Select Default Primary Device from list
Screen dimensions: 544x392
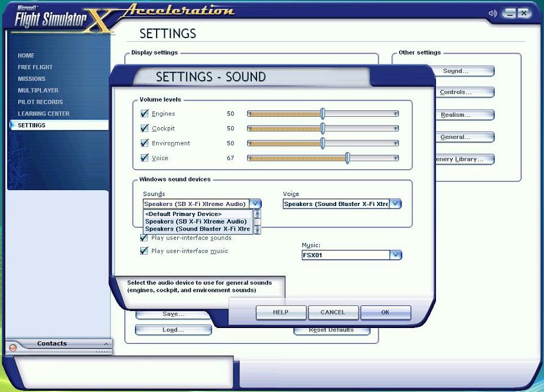(184, 214)
